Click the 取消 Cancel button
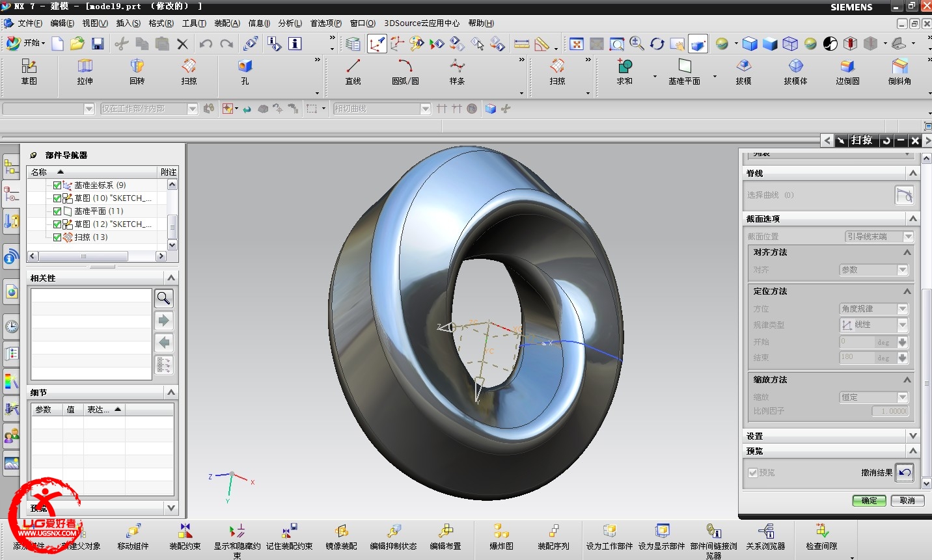The width and height of the screenshot is (932, 560). [907, 501]
